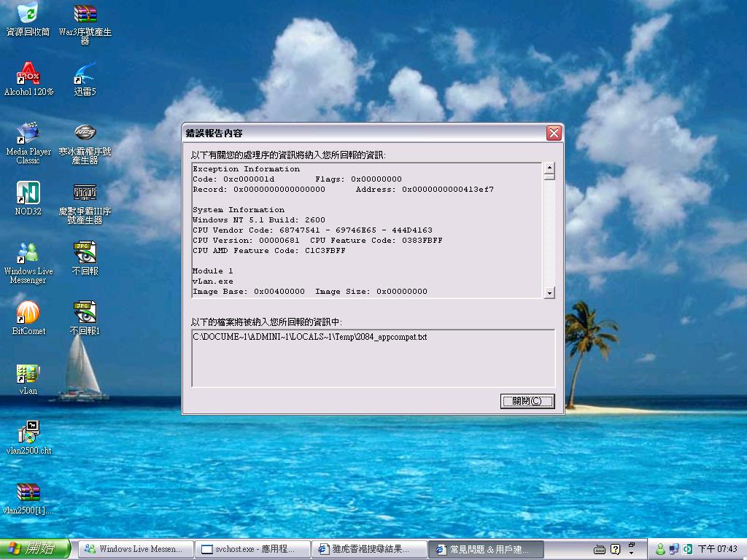The image size is (747, 560).
Task: Select the vlan2500.cht installer icon
Action: click(28, 432)
